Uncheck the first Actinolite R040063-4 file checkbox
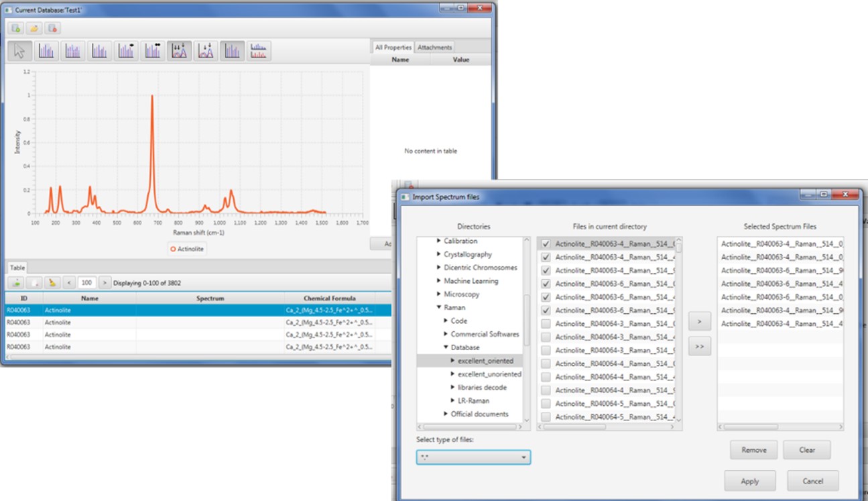Viewport: 868px width, 501px height. tap(546, 243)
